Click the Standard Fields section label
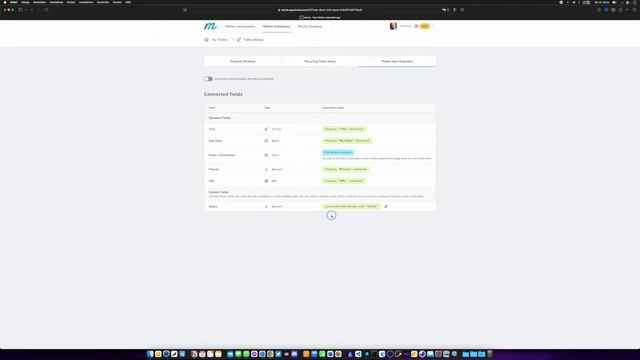This screenshot has height=360, width=640. click(220, 118)
